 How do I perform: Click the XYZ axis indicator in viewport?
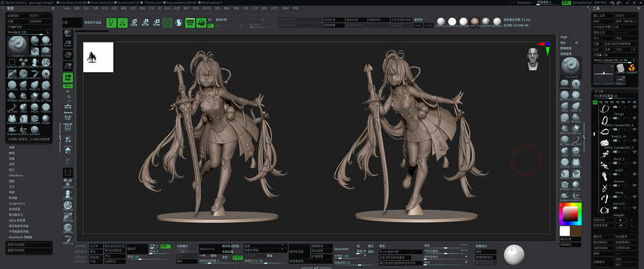(545, 47)
